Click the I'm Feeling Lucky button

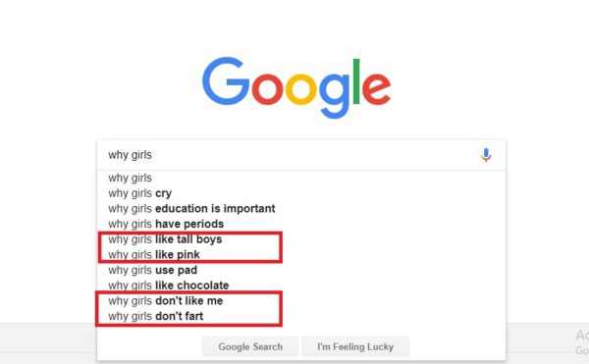355,346
